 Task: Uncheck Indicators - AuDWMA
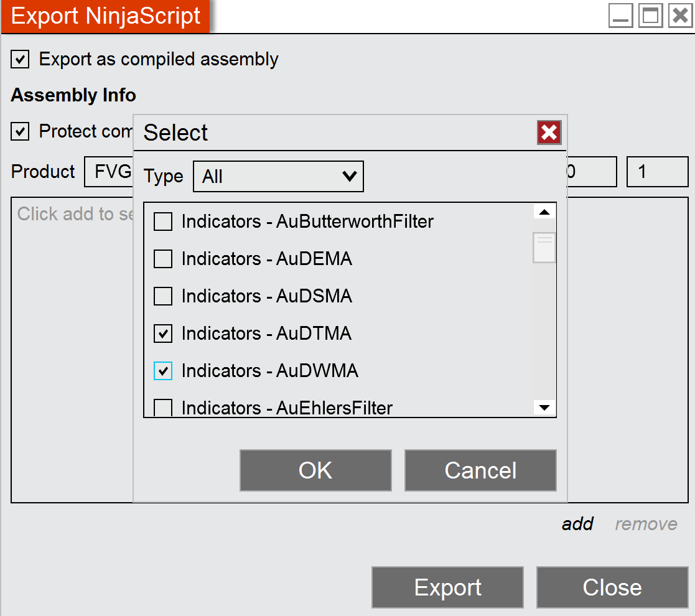point(162,371)
